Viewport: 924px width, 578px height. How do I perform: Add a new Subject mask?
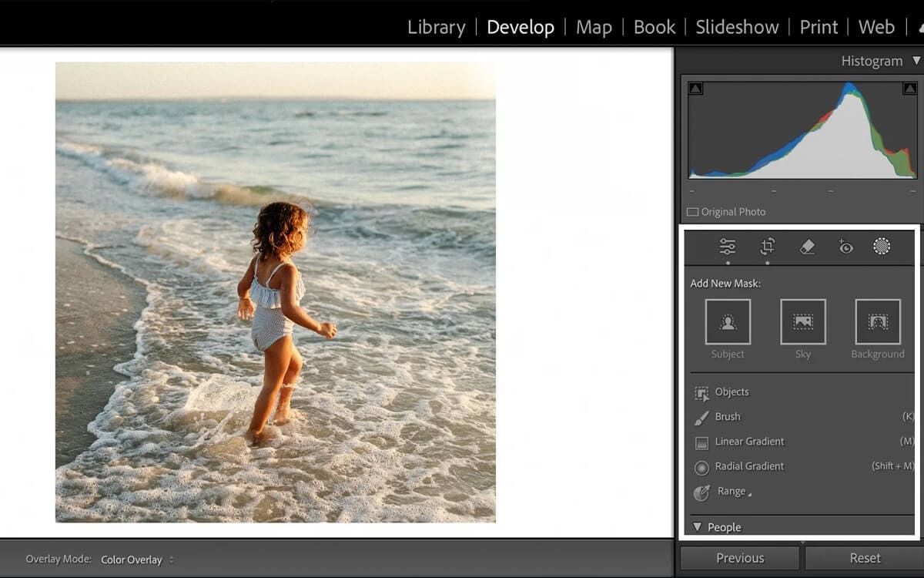728,322
